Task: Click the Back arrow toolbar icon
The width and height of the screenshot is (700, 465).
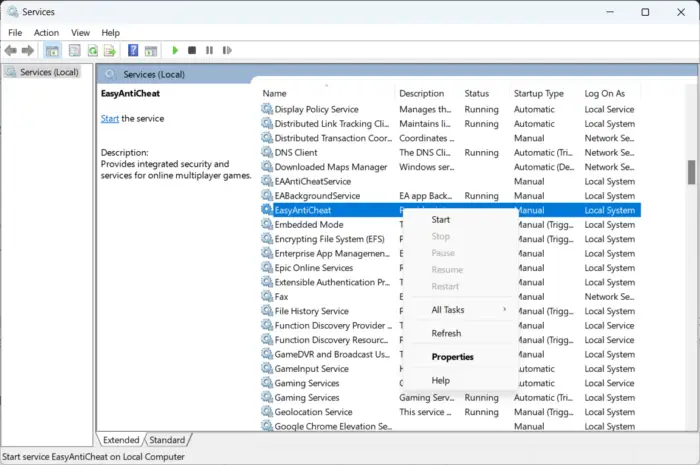Action: point(11,50)
